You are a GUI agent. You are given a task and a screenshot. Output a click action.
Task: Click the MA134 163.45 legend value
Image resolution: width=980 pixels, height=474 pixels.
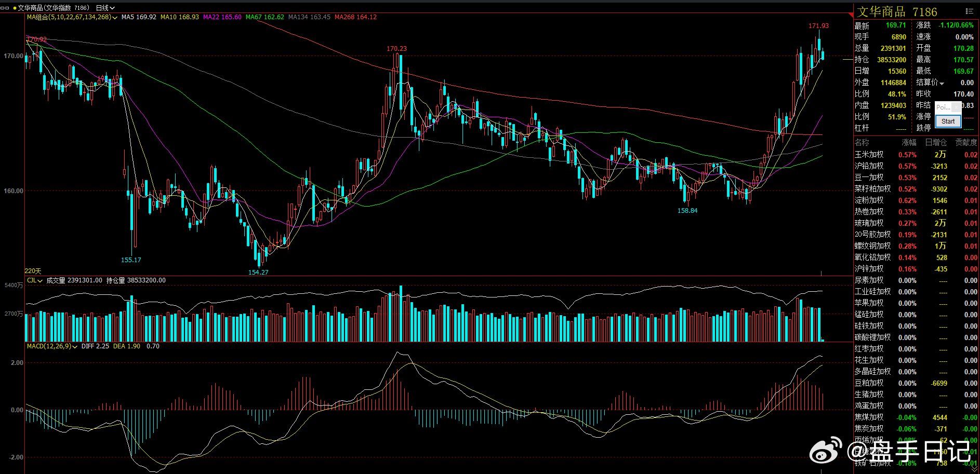(x=309, y=17)
